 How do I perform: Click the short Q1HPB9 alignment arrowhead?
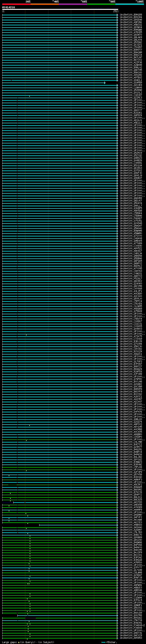click(x=105, y=83)
